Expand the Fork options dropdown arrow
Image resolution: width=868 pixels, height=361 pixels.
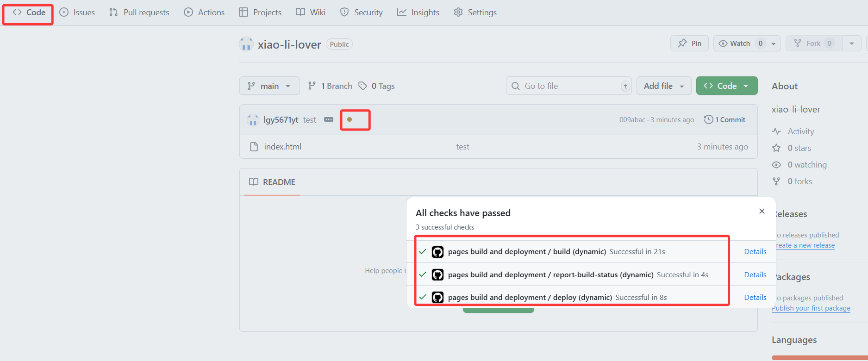(852, 44)
